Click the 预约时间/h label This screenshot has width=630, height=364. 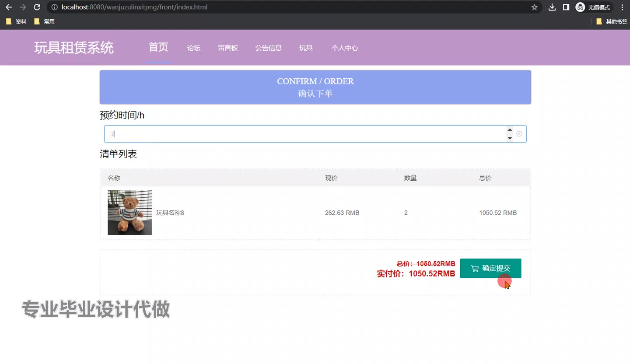point(122,115)
